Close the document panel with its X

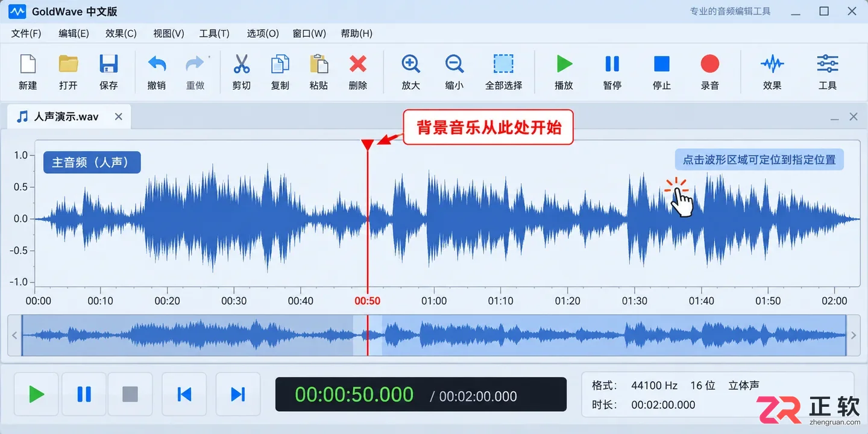pyautogui.click(x=854, y=117)
